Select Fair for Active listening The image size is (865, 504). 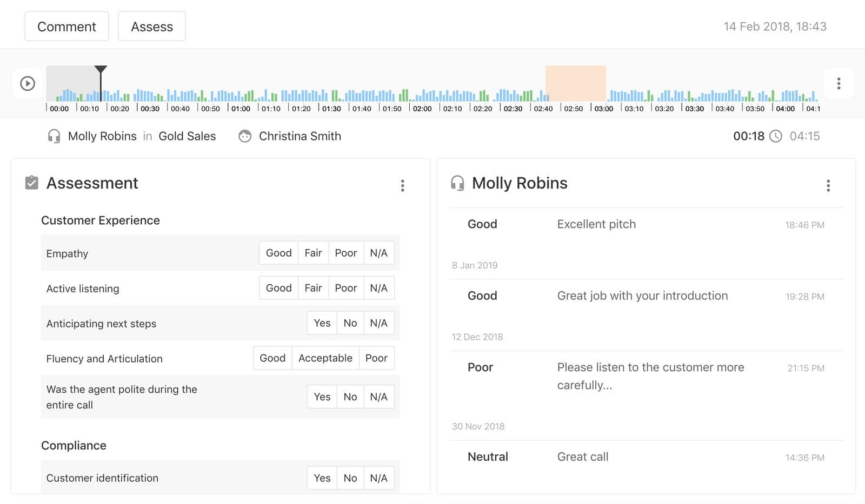(x=313, y=287)
